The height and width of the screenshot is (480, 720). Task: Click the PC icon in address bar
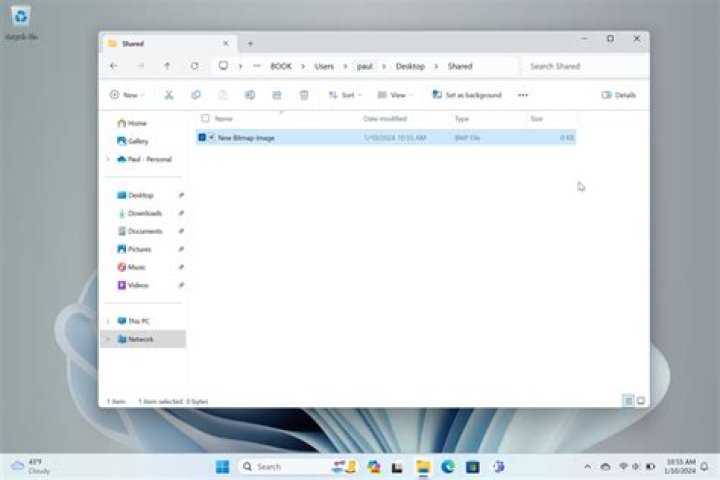(x=223, y=66)
